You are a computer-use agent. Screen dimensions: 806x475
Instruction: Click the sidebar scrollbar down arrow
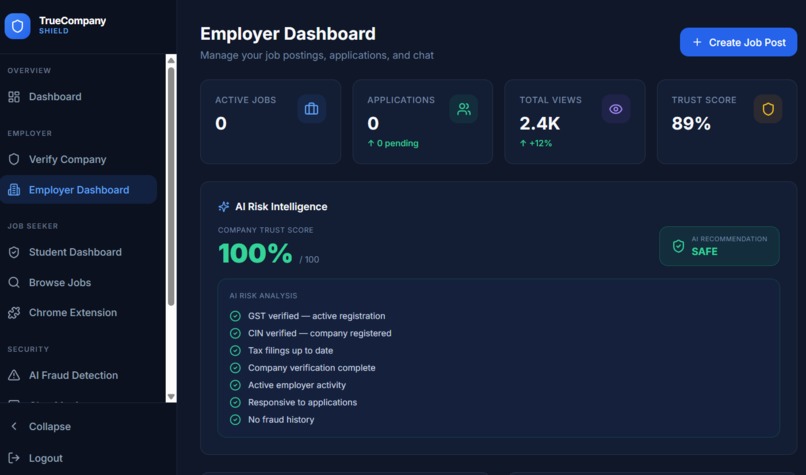[x=171, y=397]
